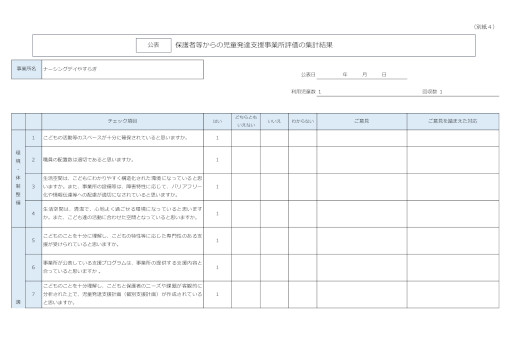Click the 環境・体制整備 category cell
Image resolution: width=515 pixels, height=364 pixels.
click(18, 178)
